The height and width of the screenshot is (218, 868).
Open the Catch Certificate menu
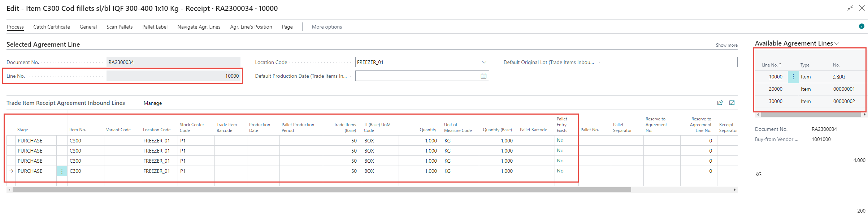pos(52,27)
